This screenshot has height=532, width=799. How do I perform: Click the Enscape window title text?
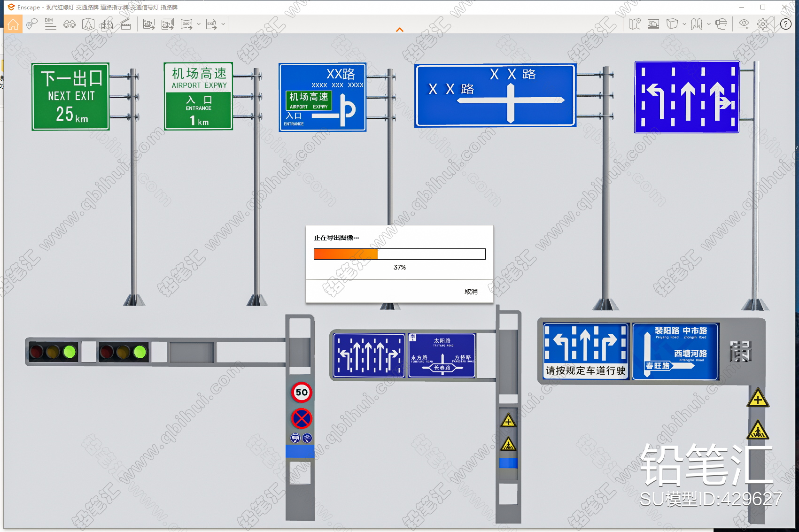coord(98,7)
